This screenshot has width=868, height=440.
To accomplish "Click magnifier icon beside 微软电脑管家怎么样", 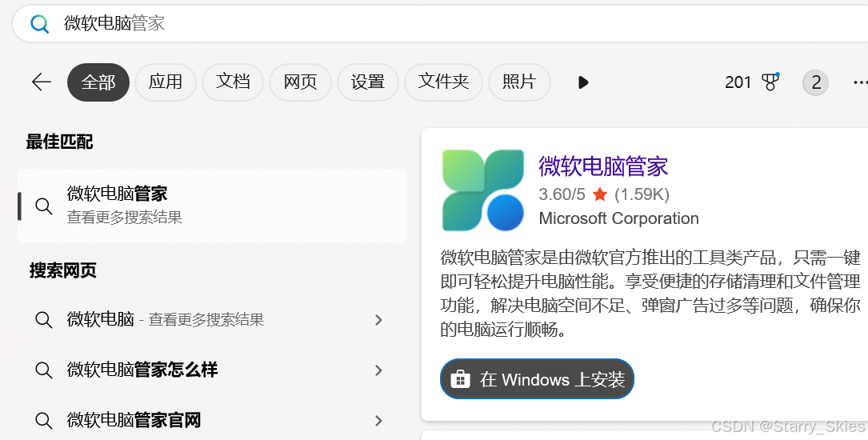I will (x=44, y=370).
